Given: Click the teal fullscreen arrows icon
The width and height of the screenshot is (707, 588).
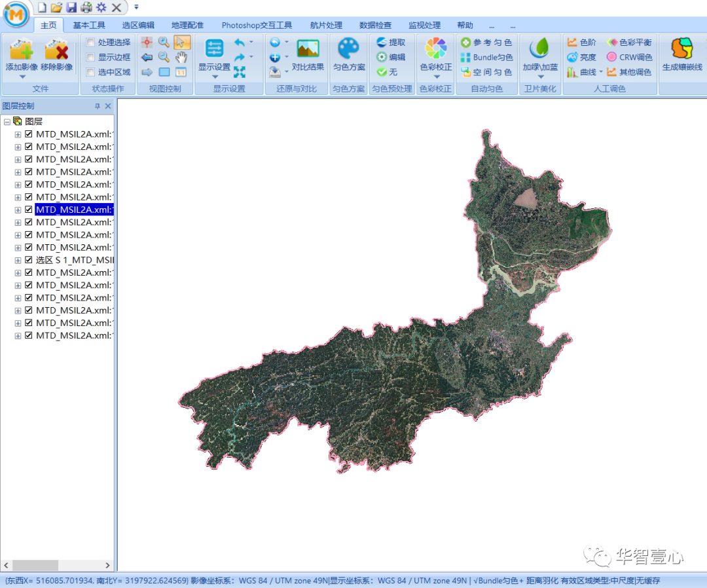Looking at the screenshot, I should coord(240,72).
